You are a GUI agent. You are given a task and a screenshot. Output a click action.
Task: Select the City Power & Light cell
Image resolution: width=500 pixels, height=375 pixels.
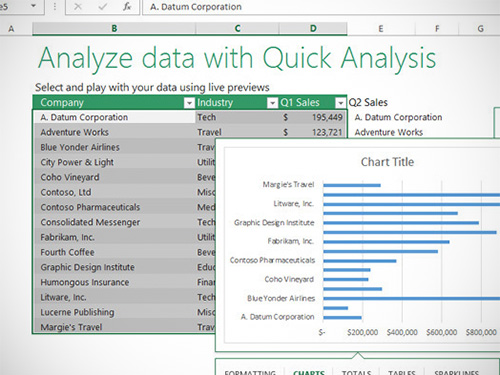point(114,162)
